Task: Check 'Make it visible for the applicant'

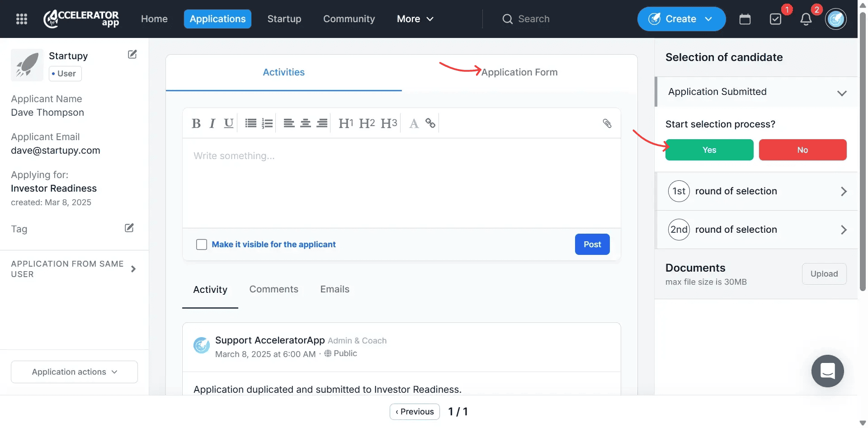Action: pos(202,245)
